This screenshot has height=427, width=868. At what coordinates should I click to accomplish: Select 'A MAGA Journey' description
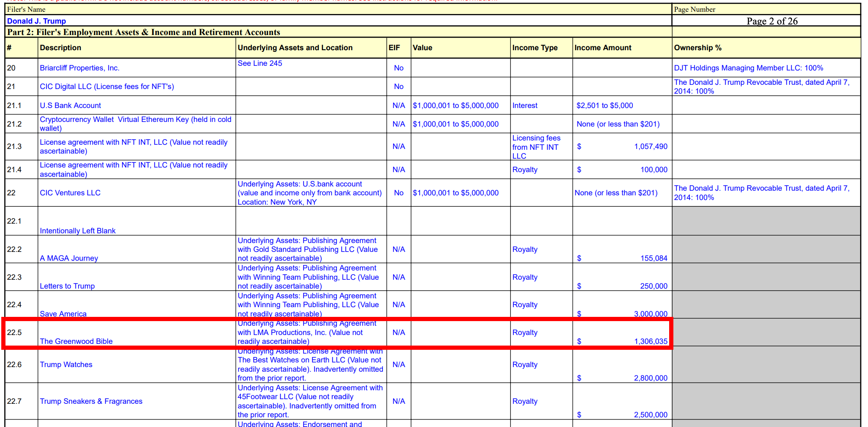click(69, 258)
